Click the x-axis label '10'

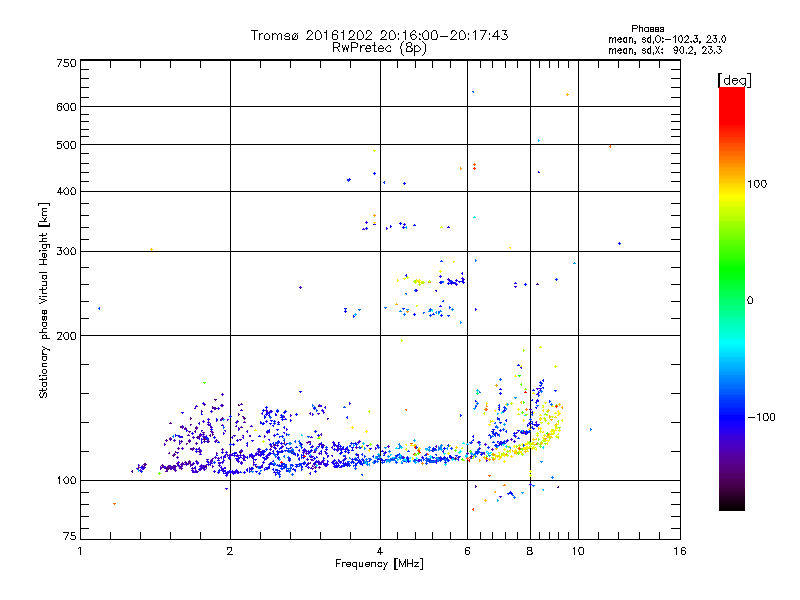point(578,551)
